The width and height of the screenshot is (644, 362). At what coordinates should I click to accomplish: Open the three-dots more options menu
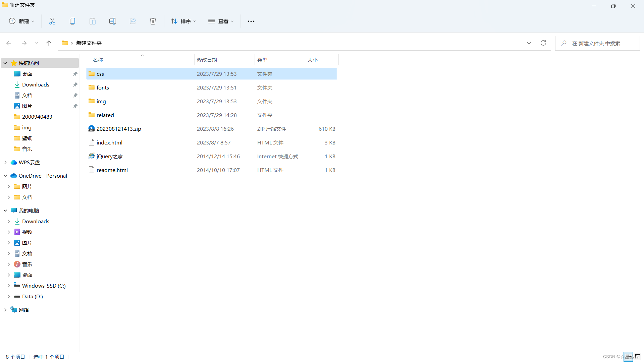(x=251, y=21)
